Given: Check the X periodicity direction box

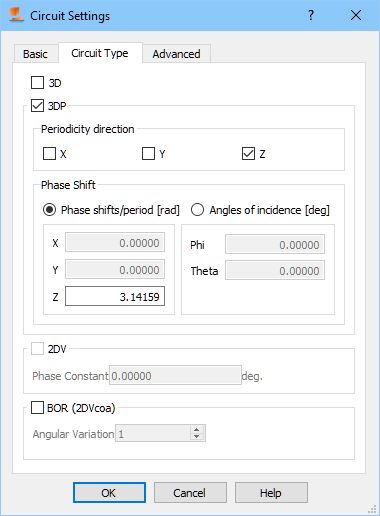Looking at the screenshot, I should click(49, 154).
